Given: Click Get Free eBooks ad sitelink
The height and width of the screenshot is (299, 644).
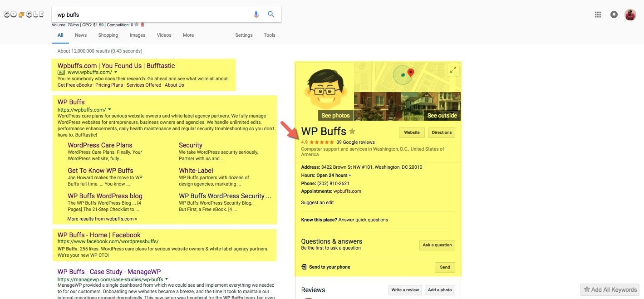Looking at the screenshot, I should [x=74, y=85].
